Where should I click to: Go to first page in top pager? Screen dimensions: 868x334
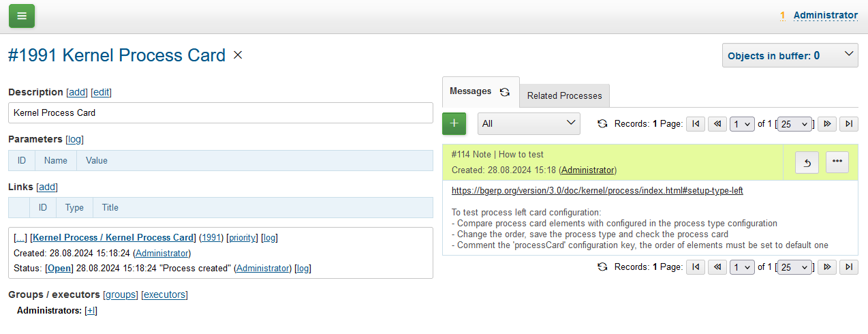coord(695,123)
